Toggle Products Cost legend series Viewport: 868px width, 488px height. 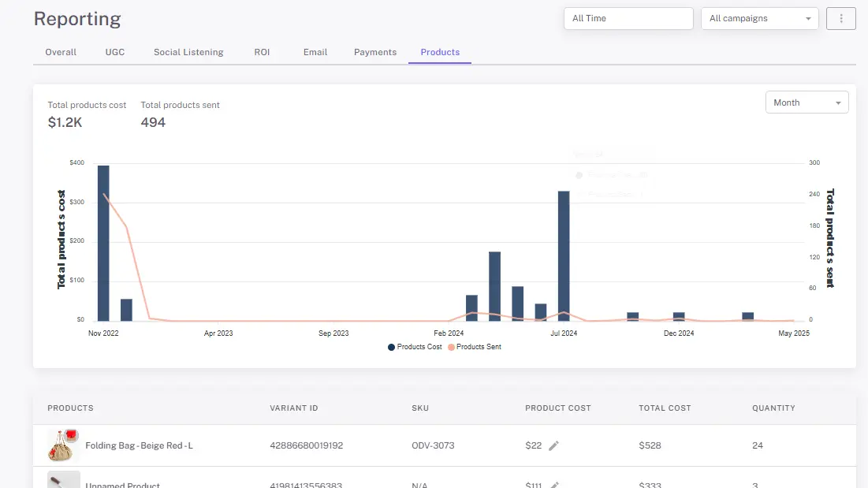(x=415, y=347)
